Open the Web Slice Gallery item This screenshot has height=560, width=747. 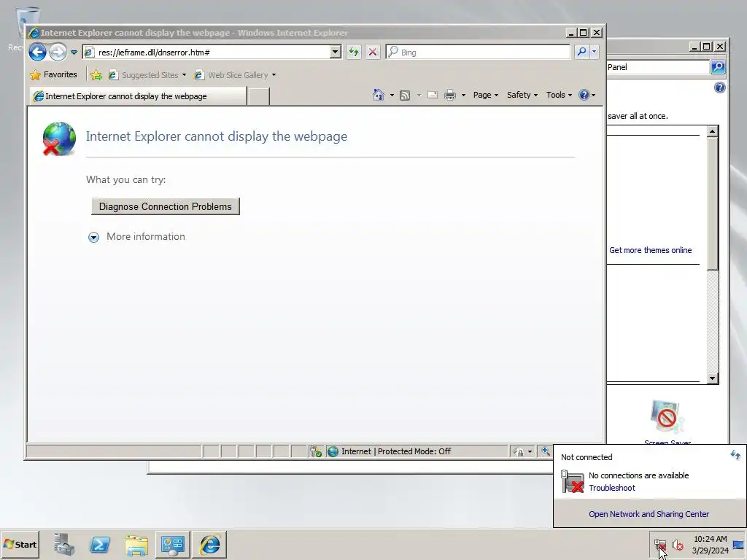[x=235, y=75]
